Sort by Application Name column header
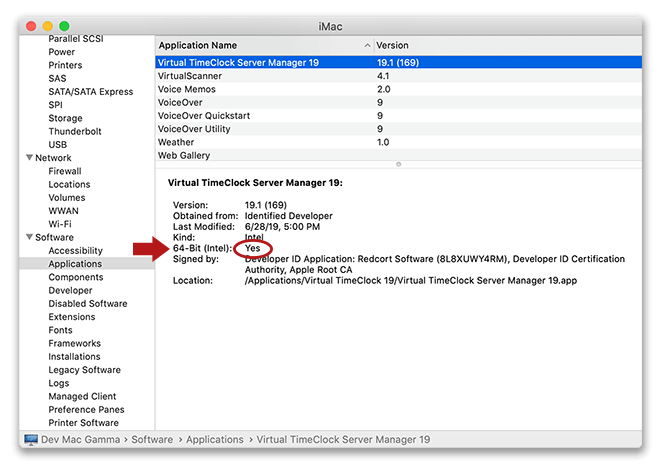This screenshot has height=465, width=660. [x=197, y=45]
